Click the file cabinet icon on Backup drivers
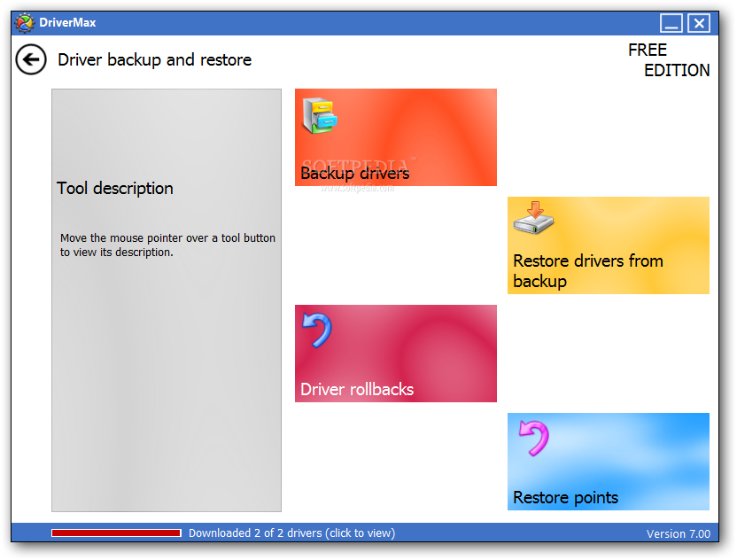The width and height of the screenshot is (737, 560). pyautogui.click(x=320, y=115)
